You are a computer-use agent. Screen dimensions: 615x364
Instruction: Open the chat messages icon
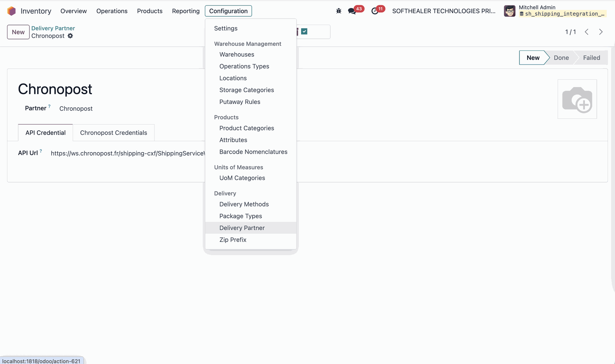point(352,11)
